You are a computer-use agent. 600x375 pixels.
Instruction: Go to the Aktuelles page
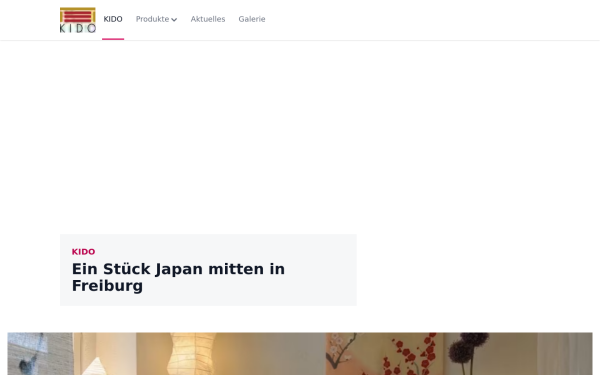coord(208,19)
